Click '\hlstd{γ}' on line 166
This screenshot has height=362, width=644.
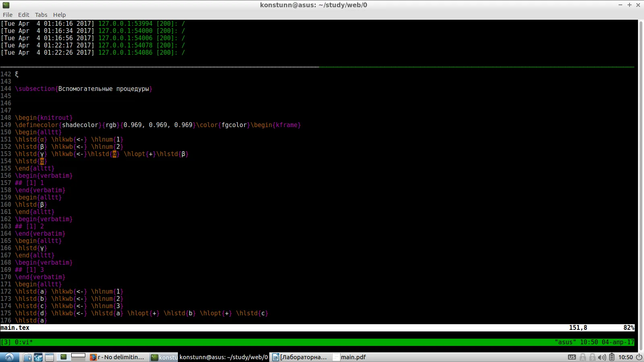[x=31, y=248]
